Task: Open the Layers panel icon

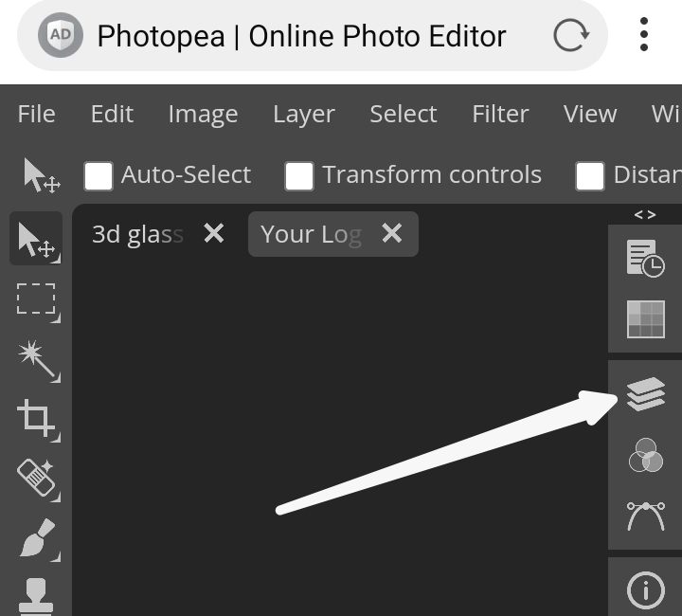Action: 646,394
